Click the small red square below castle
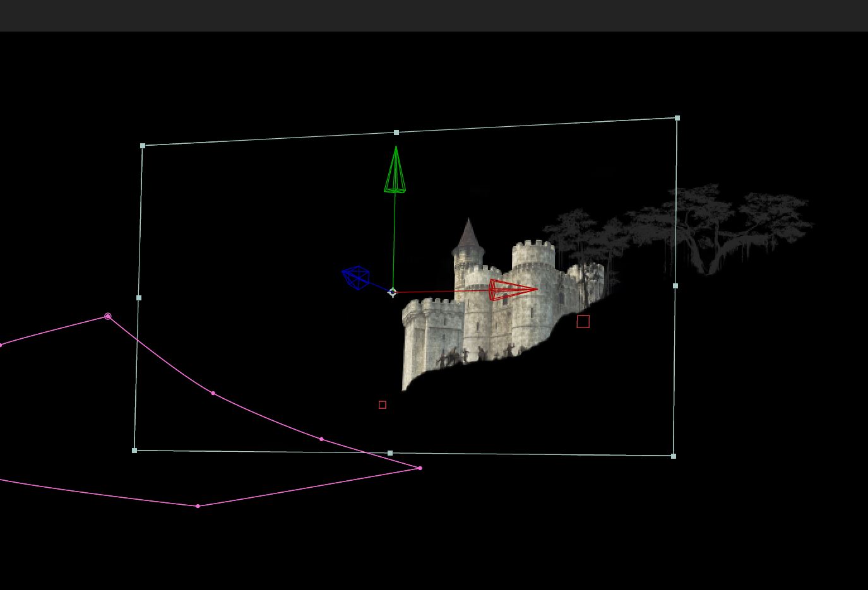 click(383, 405)
